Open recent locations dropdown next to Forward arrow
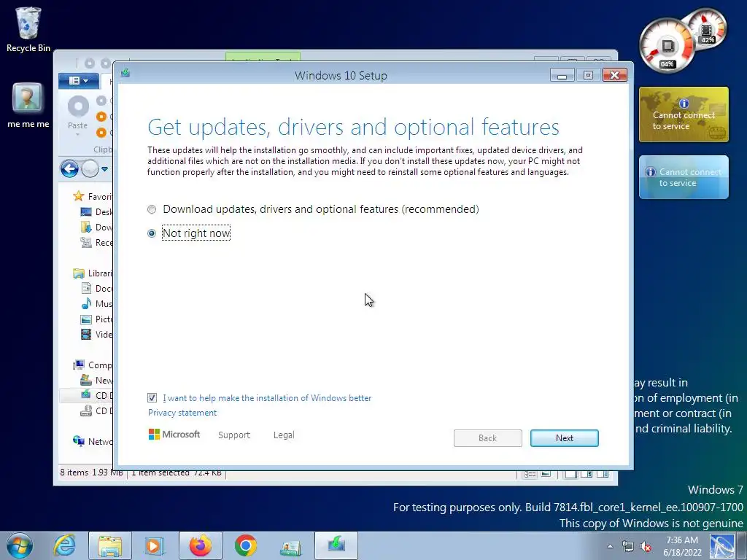Screen dimensions: 747x560 105,168
